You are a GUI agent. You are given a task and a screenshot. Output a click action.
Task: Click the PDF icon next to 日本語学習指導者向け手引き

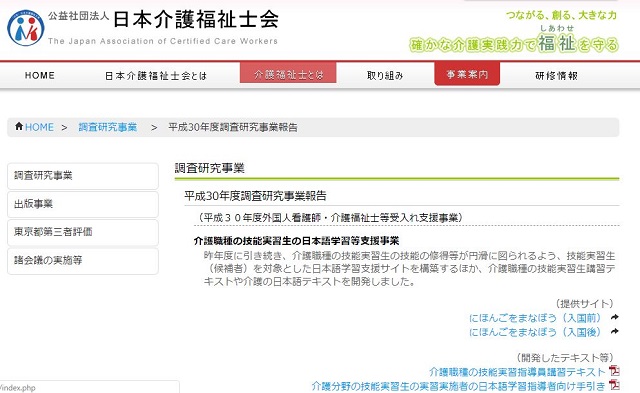pyautogui.click(x=614, y=384)
